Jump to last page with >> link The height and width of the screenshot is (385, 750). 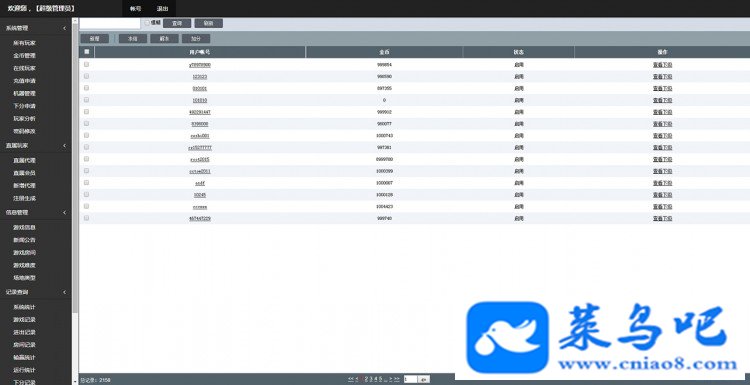(396, 379)
